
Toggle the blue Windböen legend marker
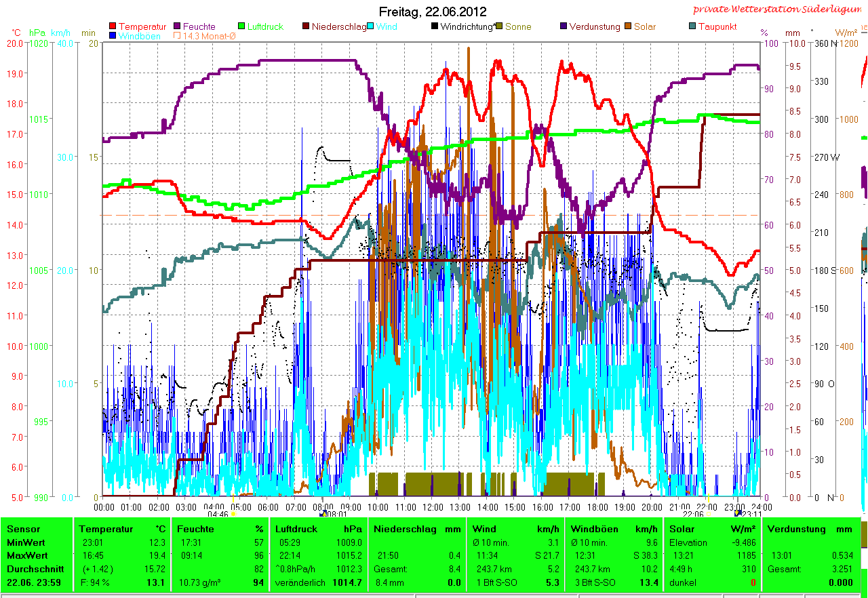pyautogui.click(x=113, y=36)
